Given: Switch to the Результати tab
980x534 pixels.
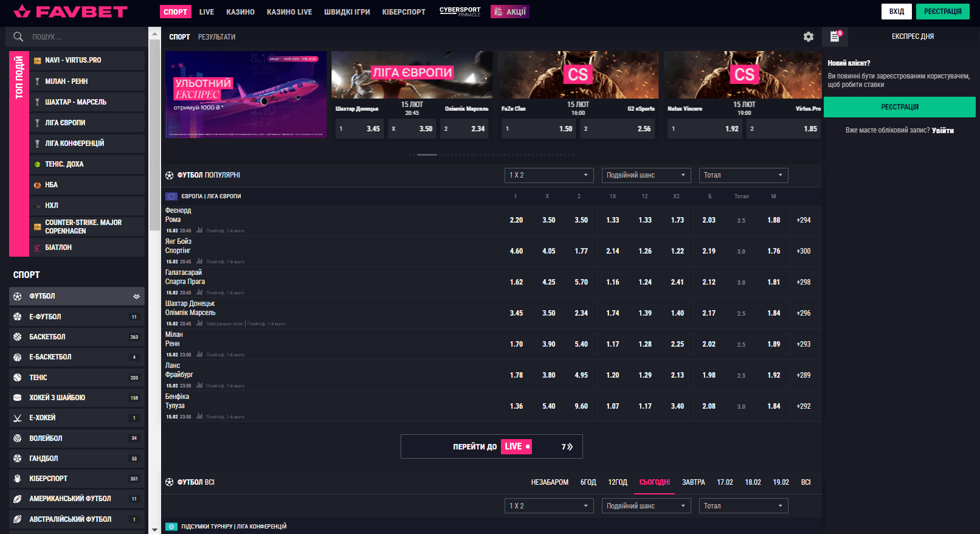Looking at the screenshot, I should click(x=216, y=37).
